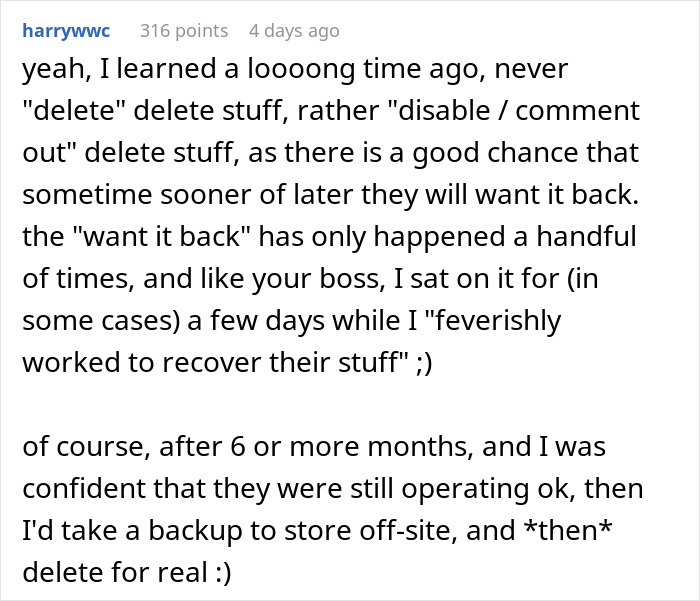Click the quoted word "delete" in the first sentence
700x601 pixels.
point(73,109)
